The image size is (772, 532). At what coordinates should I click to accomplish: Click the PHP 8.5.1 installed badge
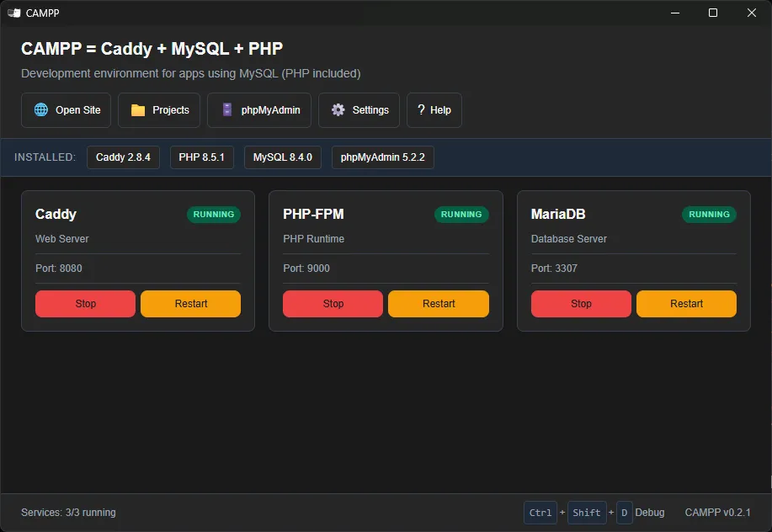click(x=202, y=157)
